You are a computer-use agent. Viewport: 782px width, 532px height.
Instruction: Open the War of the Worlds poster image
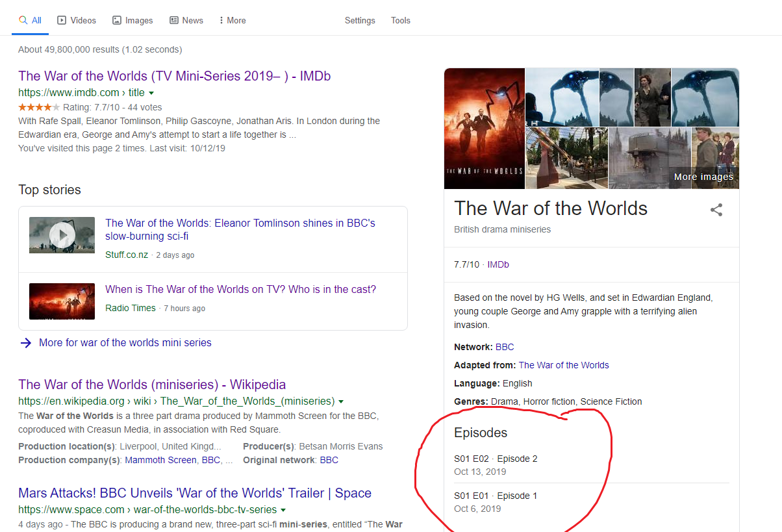(485, 129)
